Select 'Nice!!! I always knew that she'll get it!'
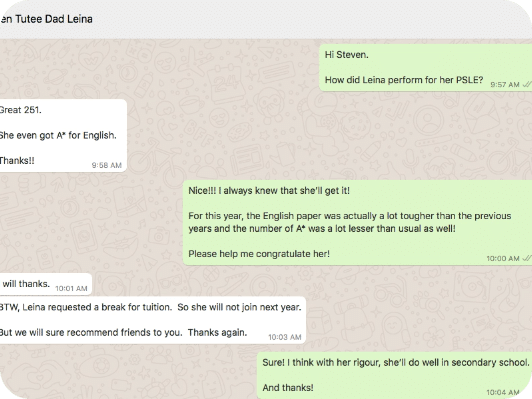 [x=269, y=191]
